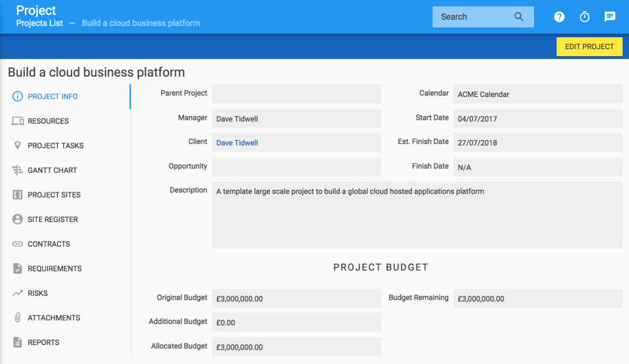Go back to Projects List breadcrumb
The image size is (629, 364).
(x=39, y=23)
